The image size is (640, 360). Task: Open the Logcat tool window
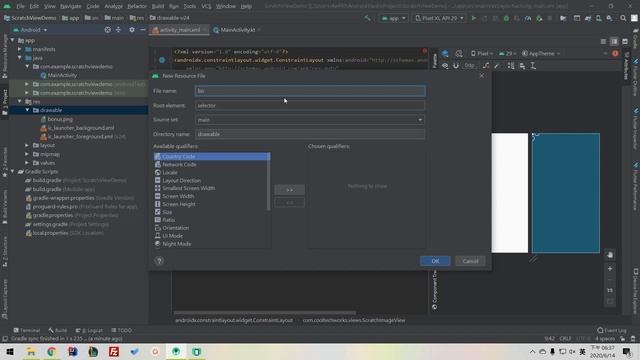click(89, 330)
